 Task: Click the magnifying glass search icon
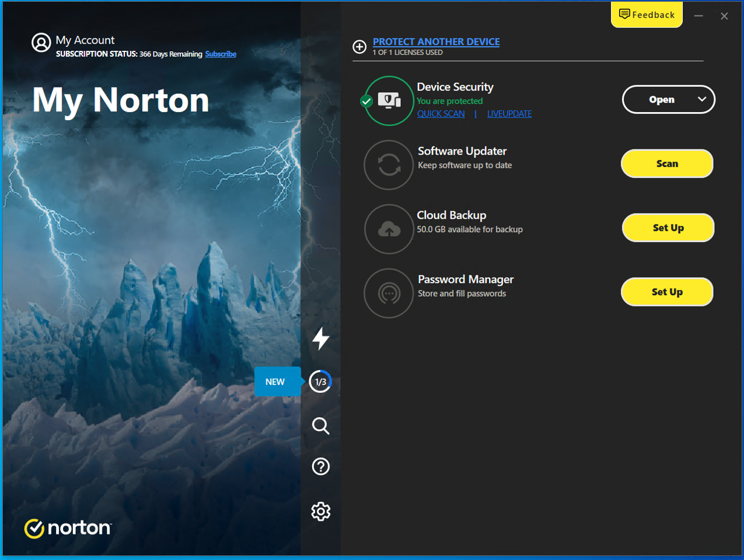pos(320,426)
